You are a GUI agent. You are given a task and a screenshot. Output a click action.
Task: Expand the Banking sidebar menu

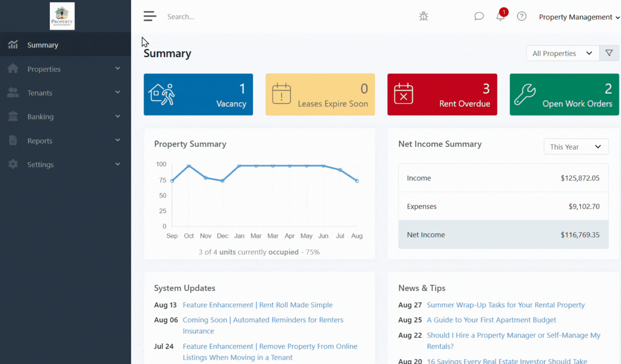tap(65, 117)
